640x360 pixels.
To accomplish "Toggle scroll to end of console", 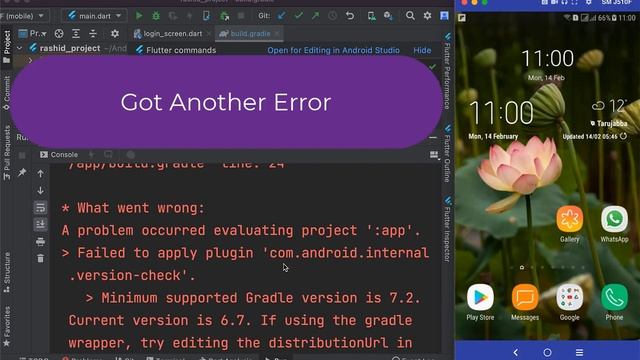I will pyautogui.click(x=40, y=224).
